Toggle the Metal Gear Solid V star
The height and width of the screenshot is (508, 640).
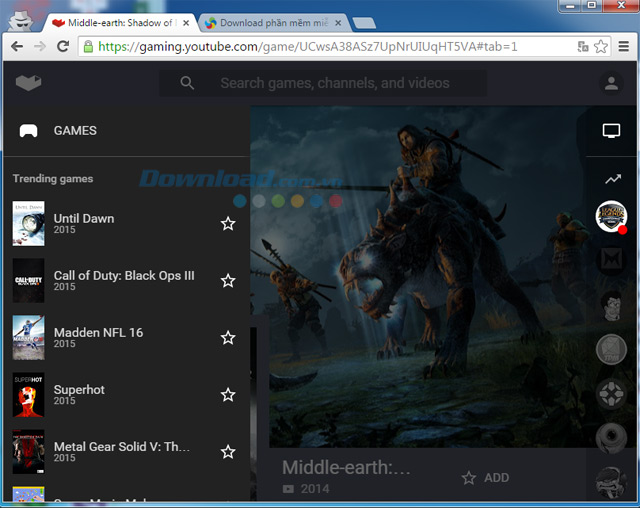(x=228, y=452)
